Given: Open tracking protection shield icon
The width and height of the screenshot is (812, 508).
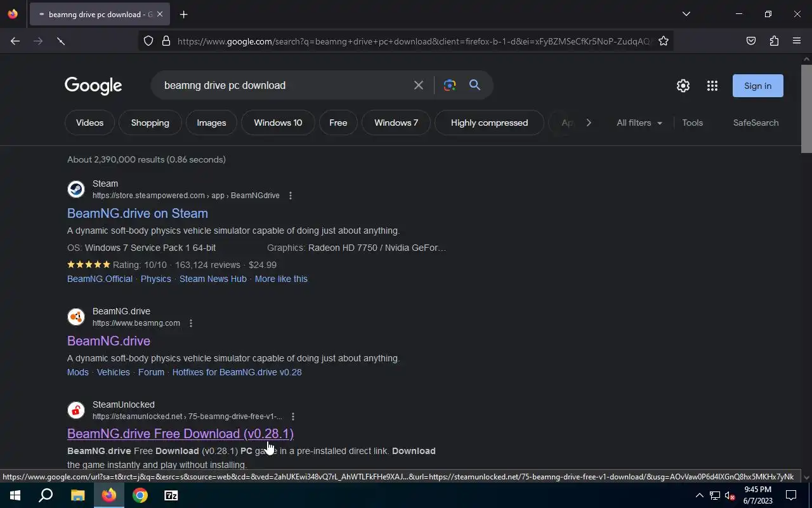Looking at the screenshot, I should click(x=148, y=41).
